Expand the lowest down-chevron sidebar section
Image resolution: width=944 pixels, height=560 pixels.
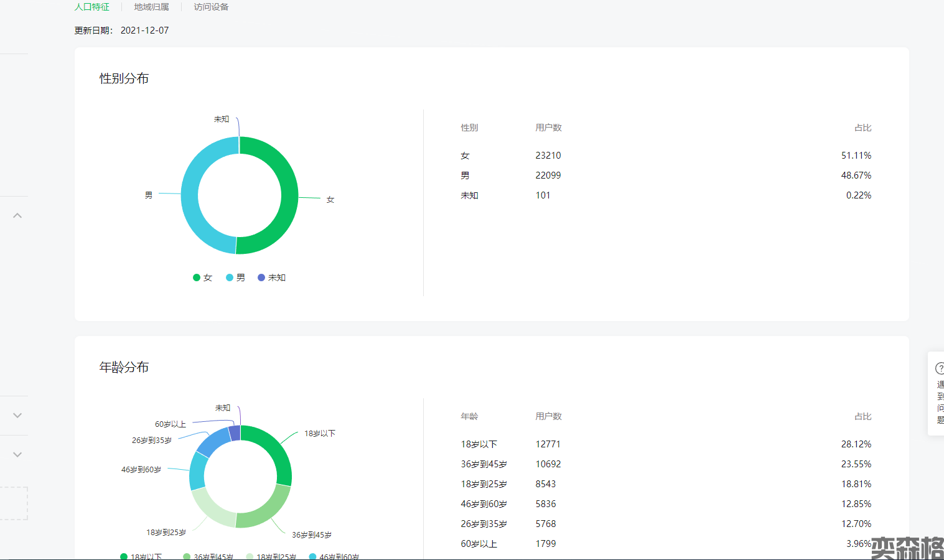coord(17,455)
